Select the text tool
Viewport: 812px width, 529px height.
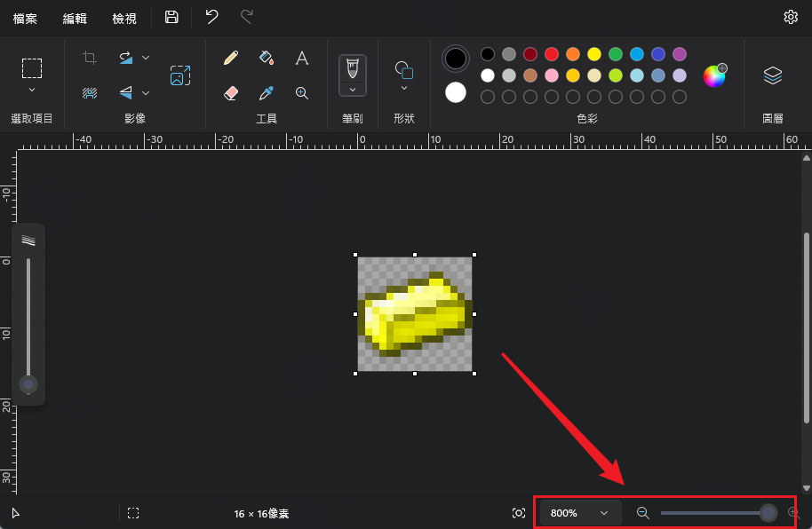click(302, 58)
